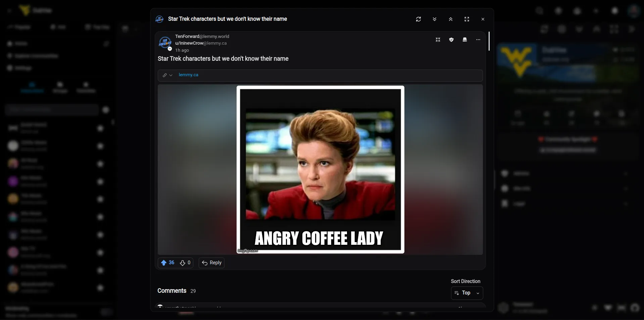The width and height of the screenshot is (644, 320).
Task: Click the double-chevron down icon in header
Action: point(435,19)
